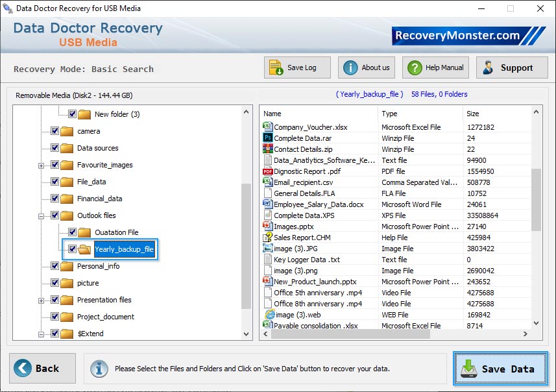Collapse the Outlook files folder
This screenshot has width=556, height=392.
pos(40,215)
